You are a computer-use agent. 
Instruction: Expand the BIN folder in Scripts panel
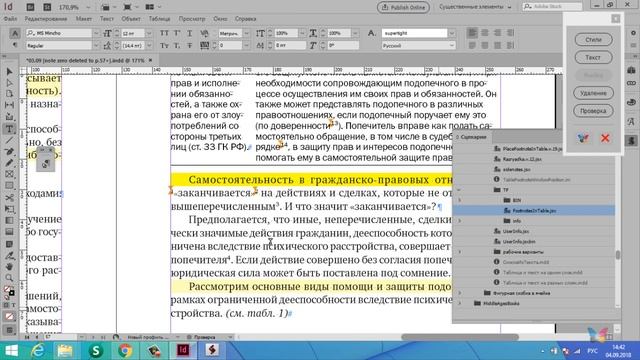[x=460, y=200]
